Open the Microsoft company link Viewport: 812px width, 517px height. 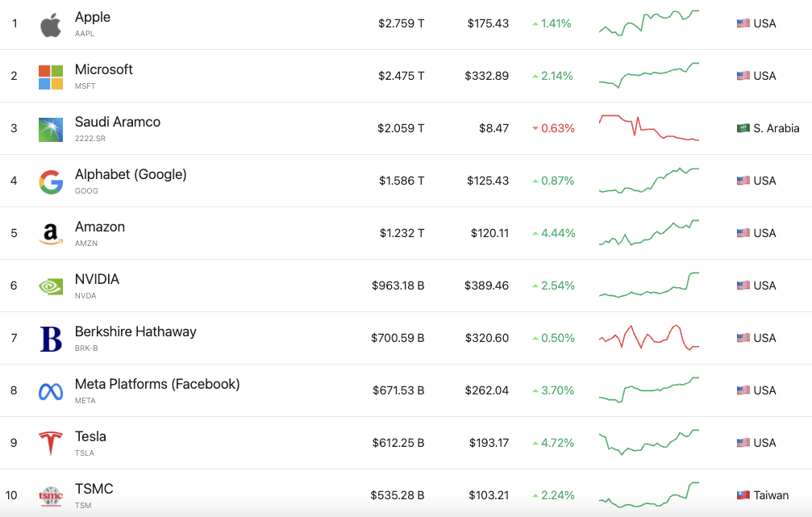pyautogui.click(x=103, y=69)
